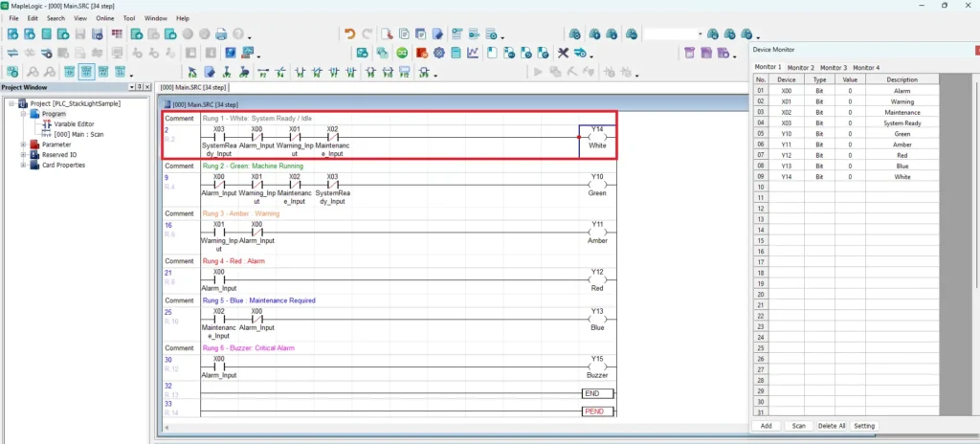Click the blue globe icon
Viewport: 980px width, 444px height.
[230, 54]
